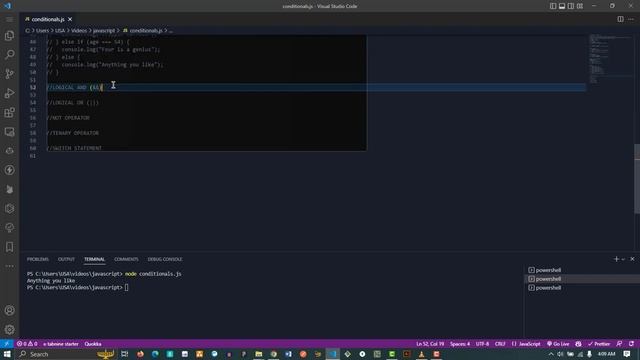Toggle the secondary side bar

(x=571, y=6)
